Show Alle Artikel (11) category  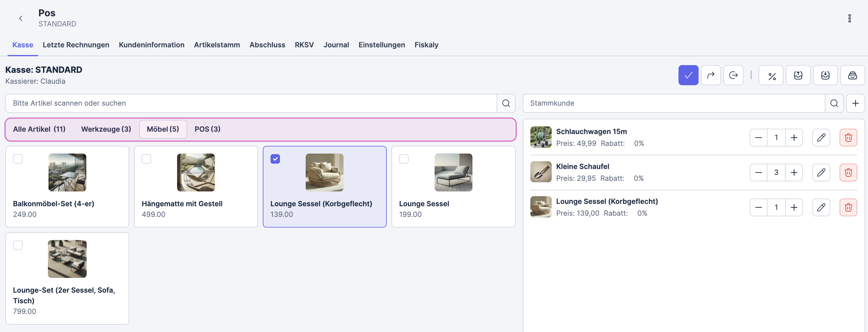[39, 129]
